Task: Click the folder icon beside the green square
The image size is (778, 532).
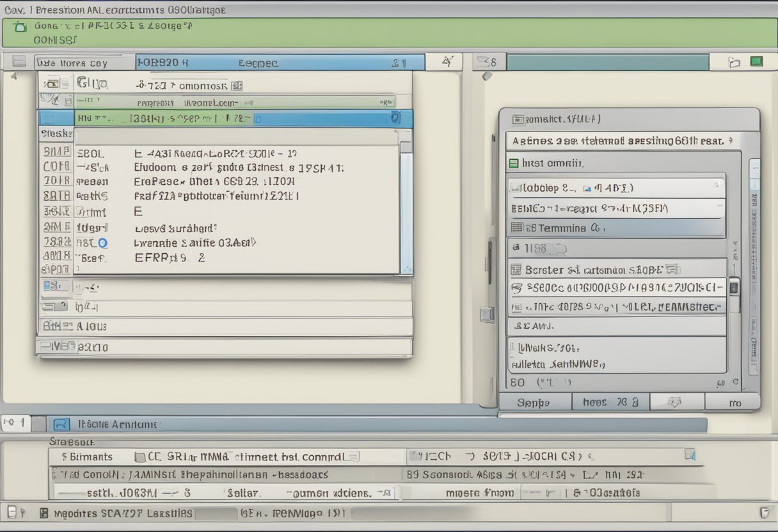Action: (x=734, y=62)
